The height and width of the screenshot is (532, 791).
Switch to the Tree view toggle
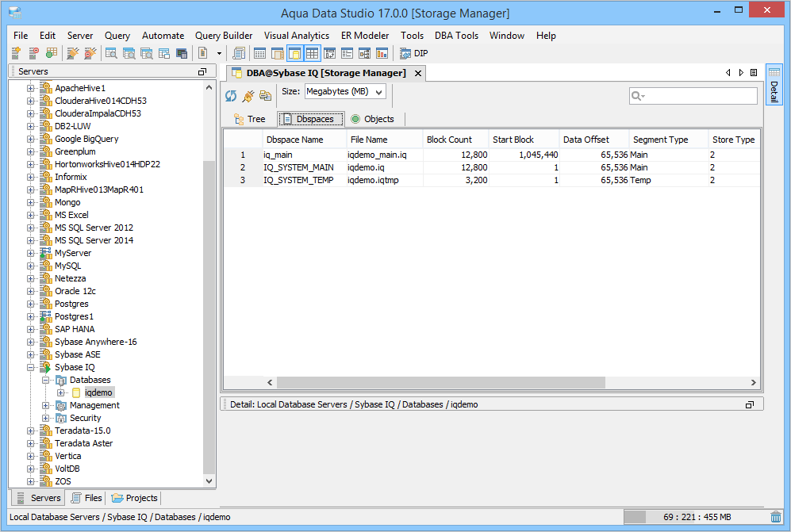click(x=249, y=119)
